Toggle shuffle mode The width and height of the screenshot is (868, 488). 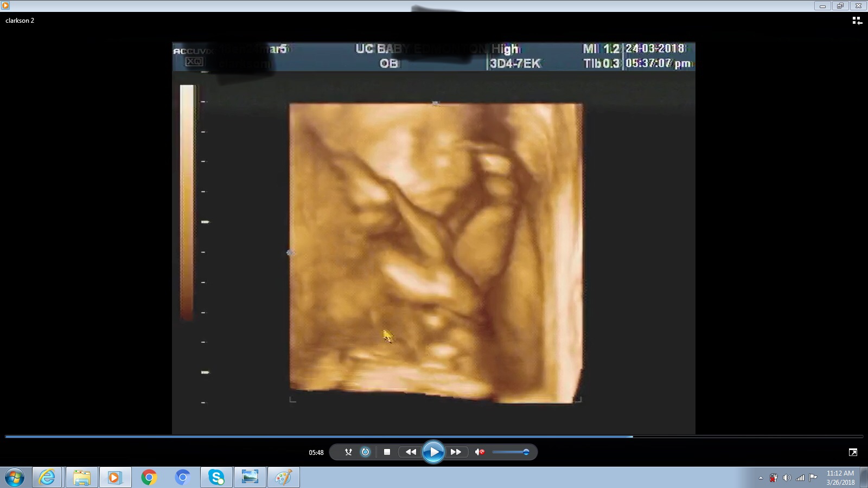348,452
